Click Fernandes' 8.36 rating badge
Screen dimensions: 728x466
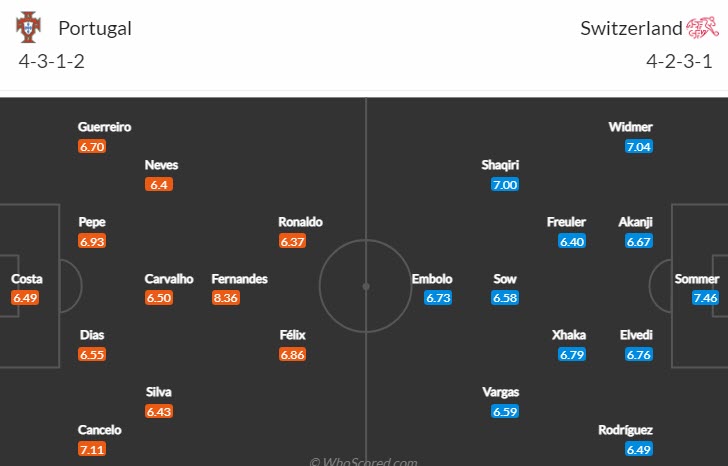pos(225,298)
